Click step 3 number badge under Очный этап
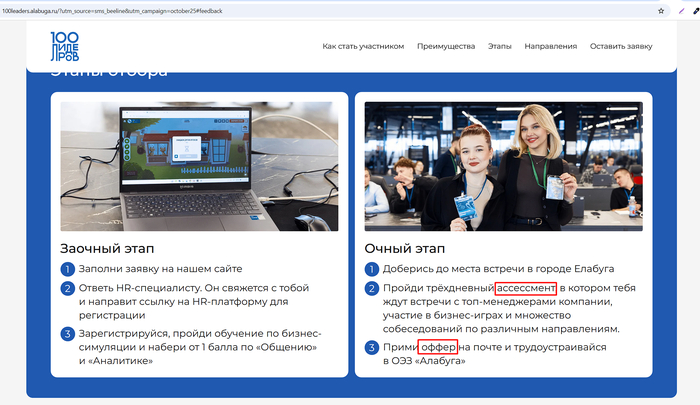700x405 pixels. (371, 347)
